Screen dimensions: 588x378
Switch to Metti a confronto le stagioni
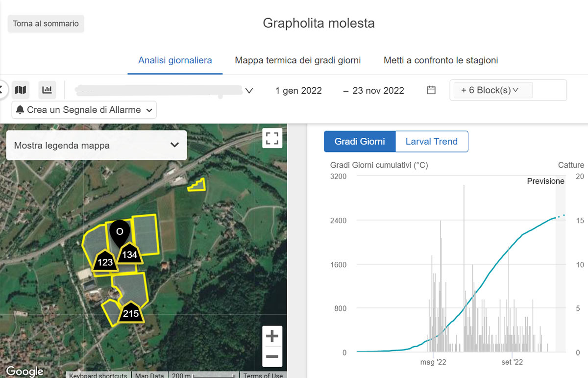441,61
